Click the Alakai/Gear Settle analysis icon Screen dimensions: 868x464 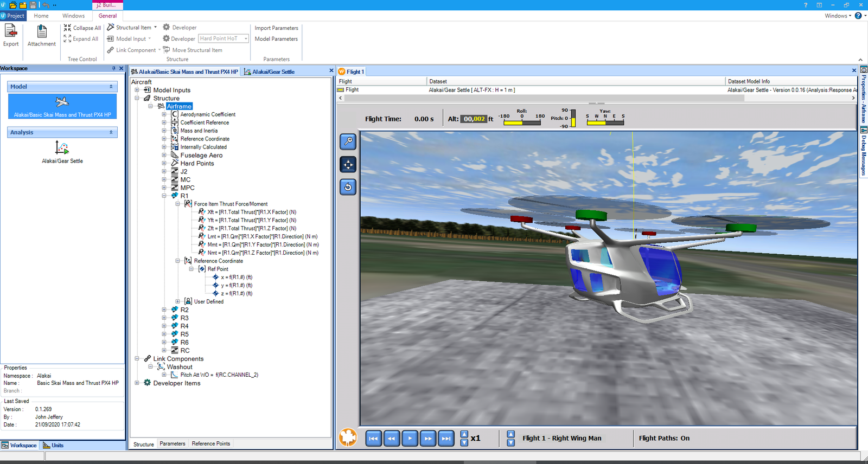[62, 147]
